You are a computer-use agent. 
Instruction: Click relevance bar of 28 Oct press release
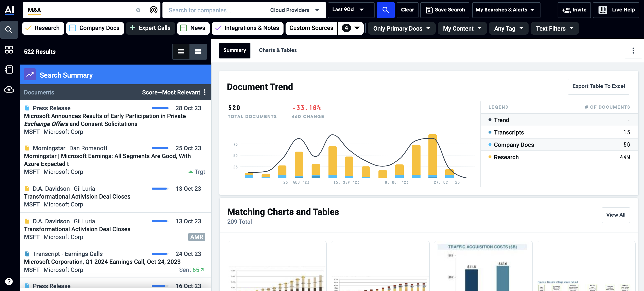160,108
